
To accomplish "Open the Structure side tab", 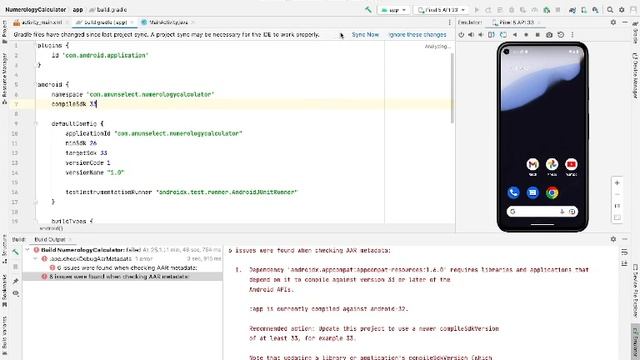I will 4,249.
